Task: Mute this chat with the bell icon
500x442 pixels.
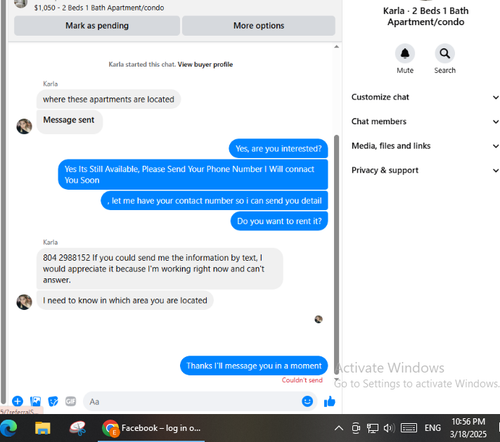Action: pyautogui.click(x=405, y=53)
